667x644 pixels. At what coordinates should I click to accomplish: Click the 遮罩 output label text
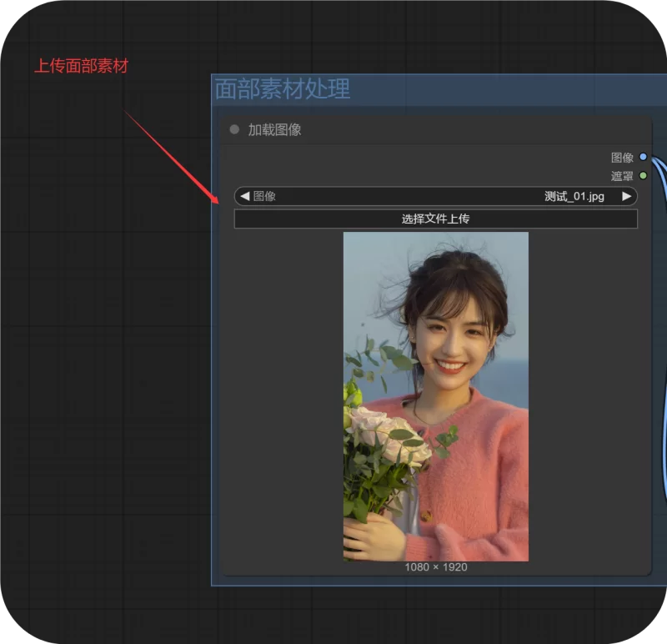[x=622, y=176]
